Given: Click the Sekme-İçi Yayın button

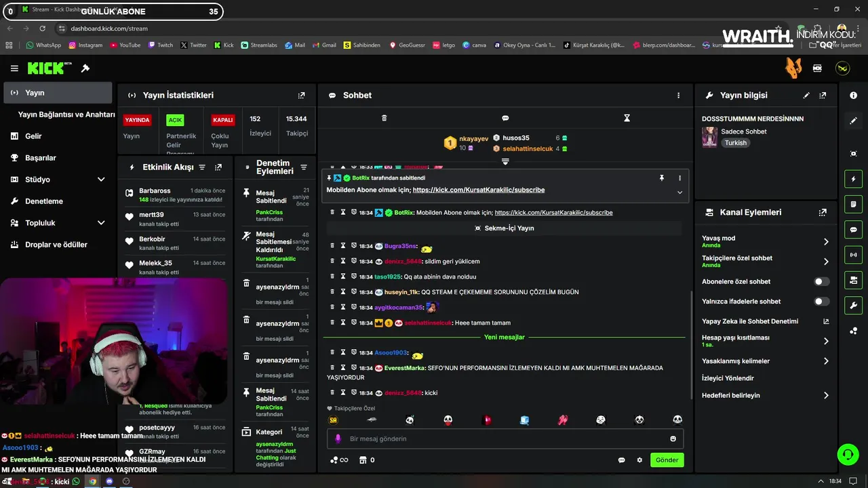Looking at the screenshot, I should 505,228.
